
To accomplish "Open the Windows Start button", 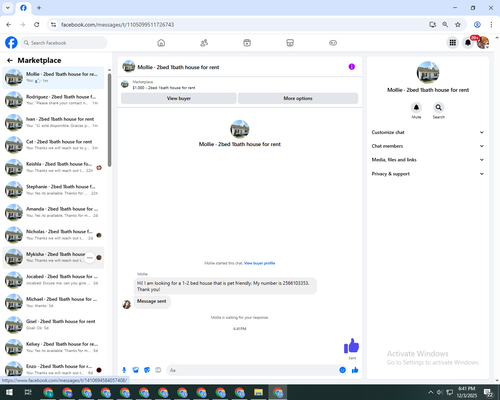I will coord(9,392).
